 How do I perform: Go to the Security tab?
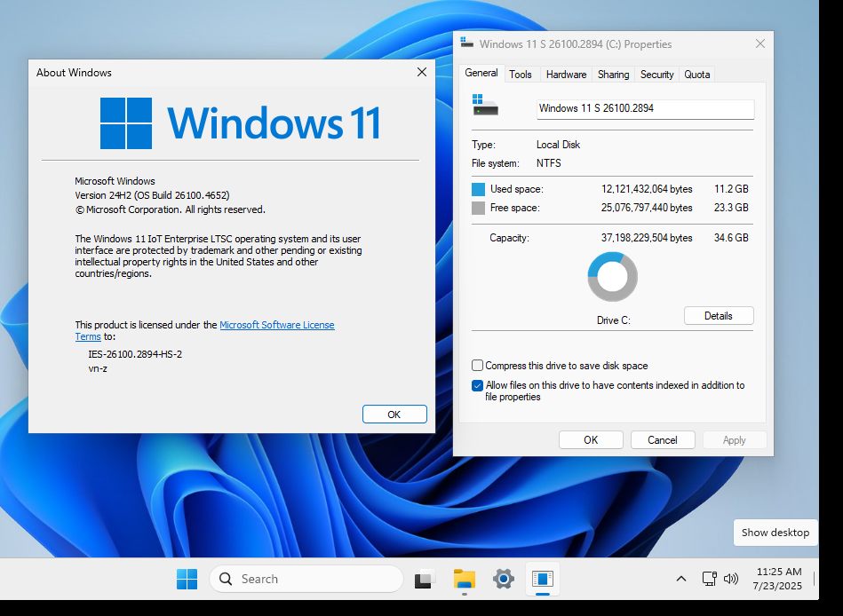[x=657, y=74]
